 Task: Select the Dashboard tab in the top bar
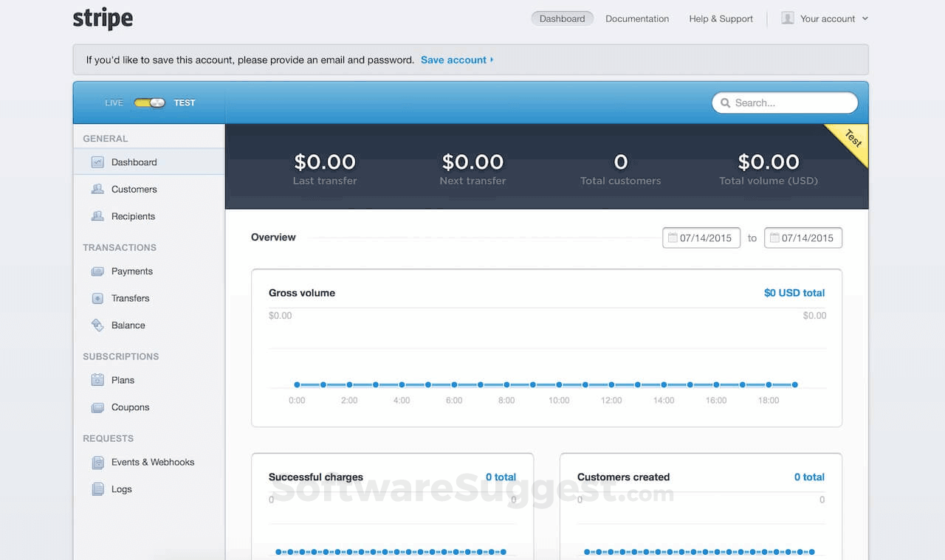(562, 18)
